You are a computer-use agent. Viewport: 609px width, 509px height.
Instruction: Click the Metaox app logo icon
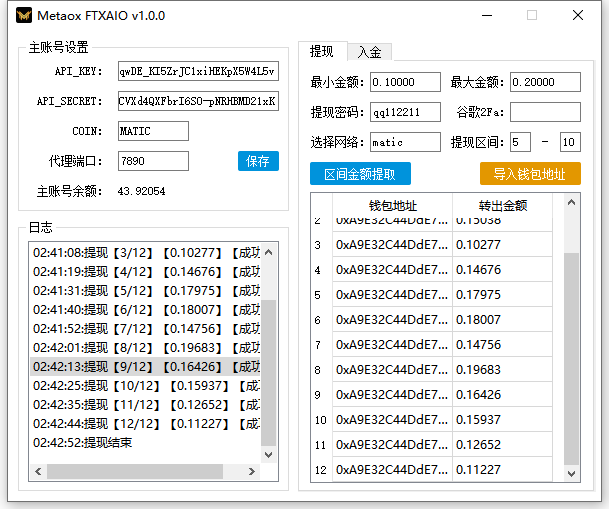click(x=20, y=16)
